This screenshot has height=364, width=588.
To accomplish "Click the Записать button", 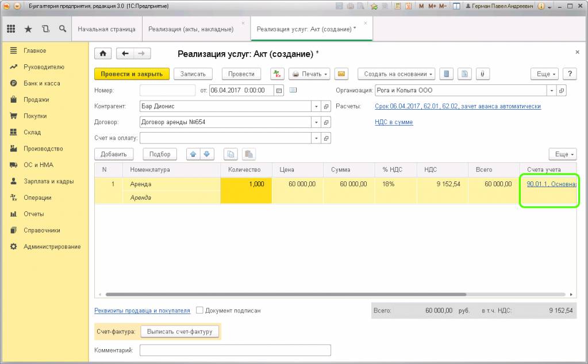I will coord(193,73).
